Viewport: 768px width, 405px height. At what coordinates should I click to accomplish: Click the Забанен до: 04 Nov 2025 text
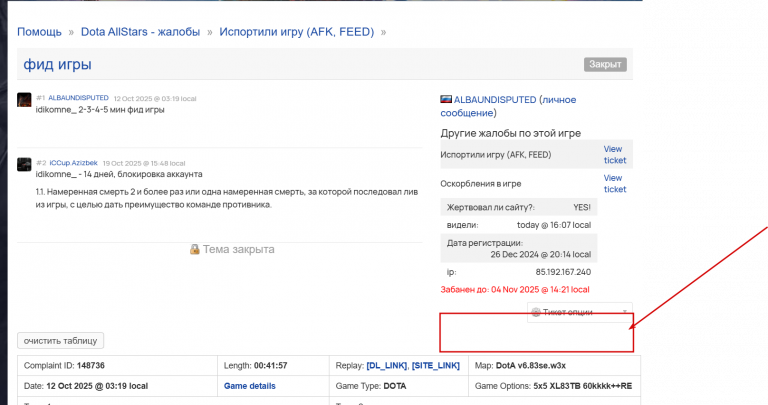[x=515, y=289]
